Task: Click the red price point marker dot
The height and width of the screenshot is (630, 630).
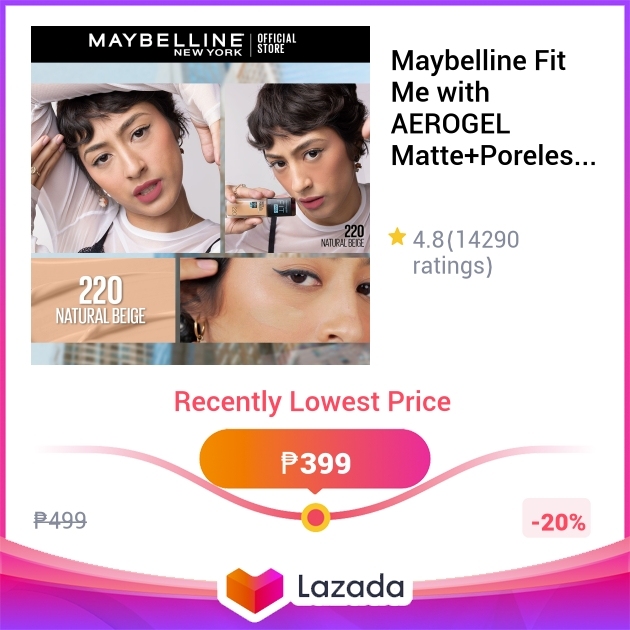Action: click(x=316, y=518)
